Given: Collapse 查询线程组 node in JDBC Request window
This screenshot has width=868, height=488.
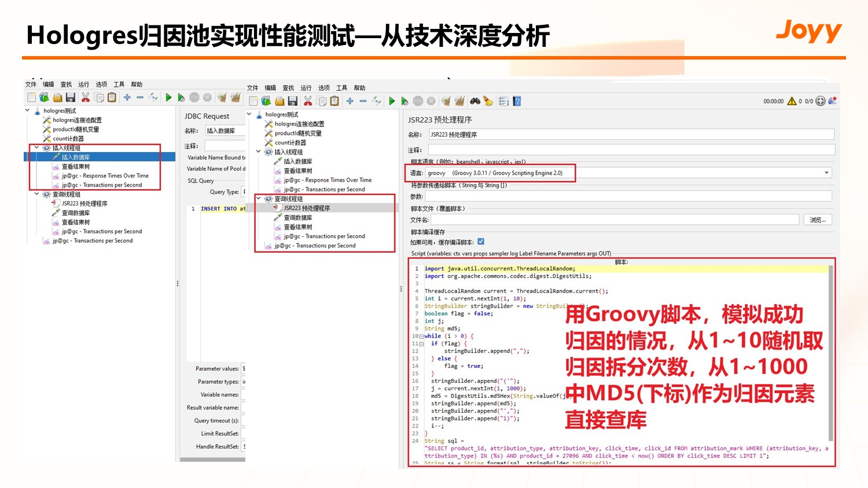Looking at the screenshot, I should 36,194.
